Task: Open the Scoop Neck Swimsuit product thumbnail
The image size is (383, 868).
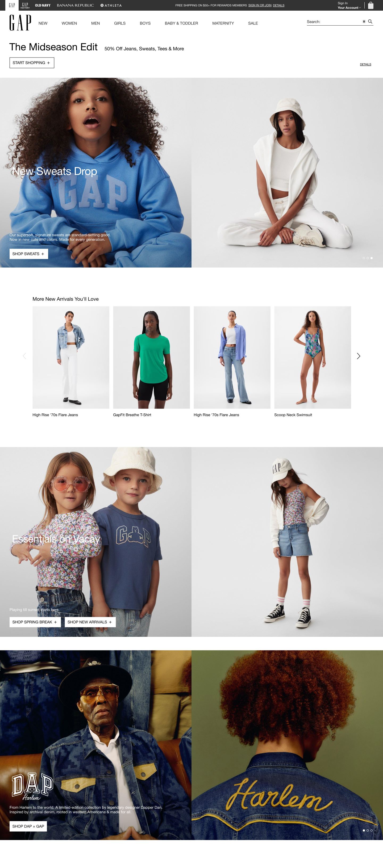Action: (313, 357)
